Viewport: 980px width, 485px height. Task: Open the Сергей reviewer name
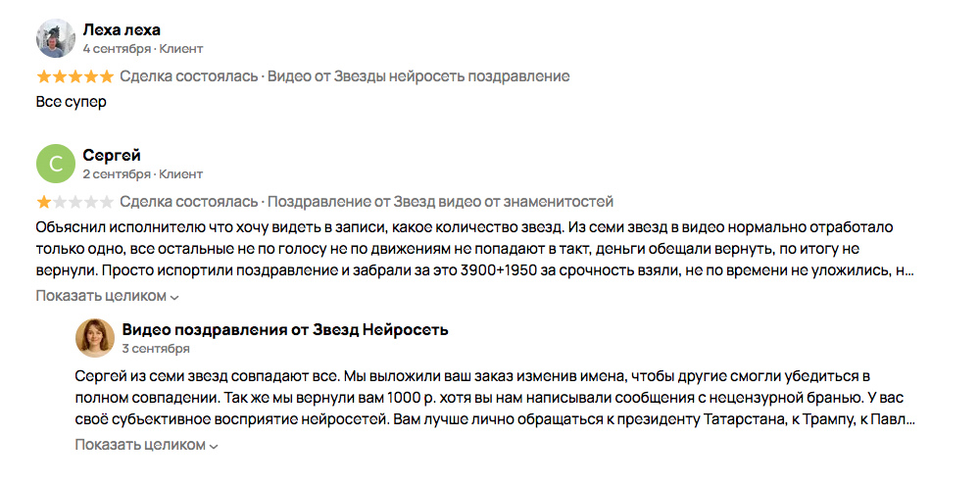112,156
